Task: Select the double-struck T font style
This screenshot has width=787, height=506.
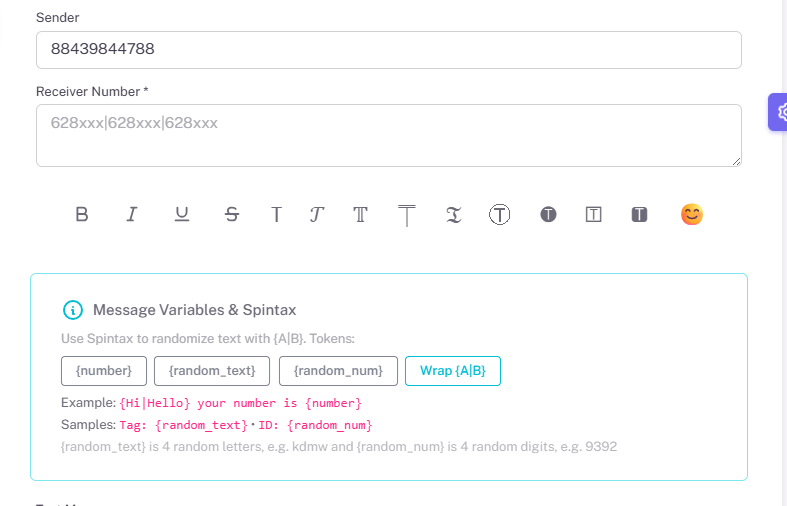Action: (x=361, y=214)
